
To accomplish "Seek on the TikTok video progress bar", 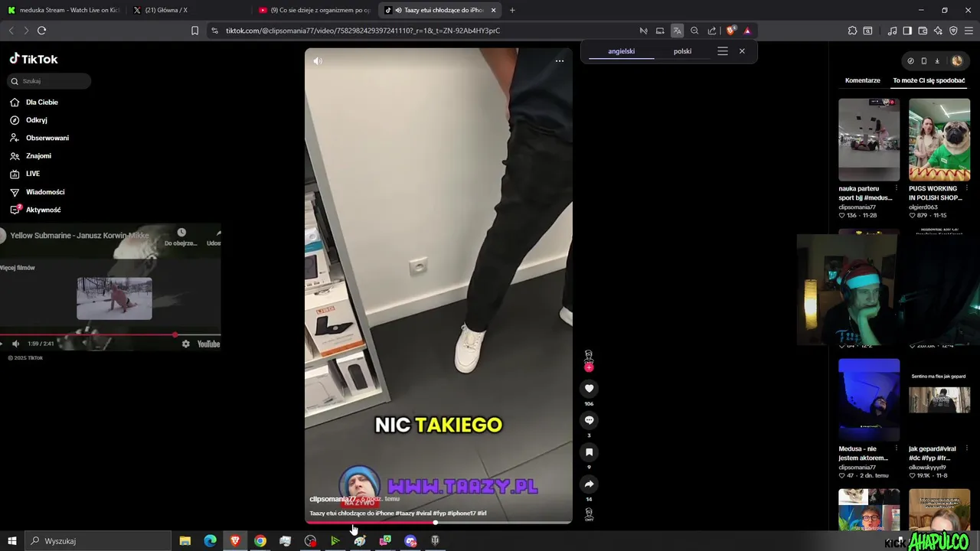I will pyautogui.click(x=438, y=523).
